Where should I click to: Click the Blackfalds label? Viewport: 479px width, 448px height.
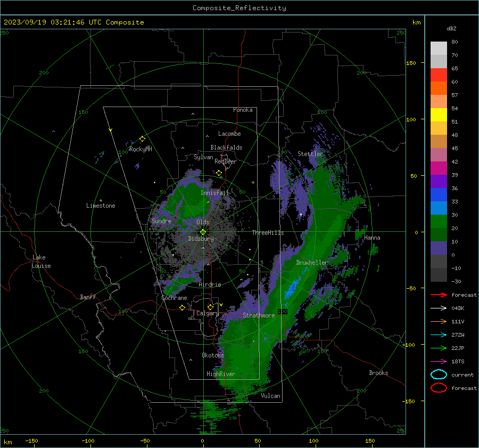coord(226,148)
